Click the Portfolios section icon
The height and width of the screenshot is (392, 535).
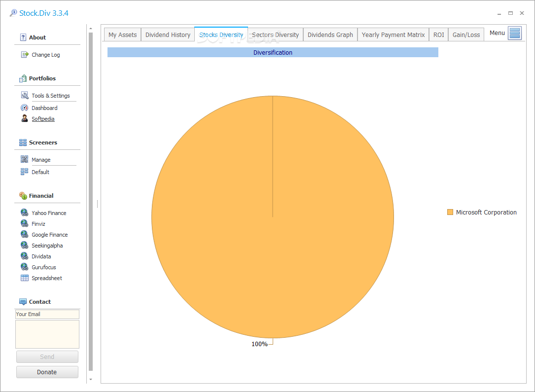(x=23, y=78)
